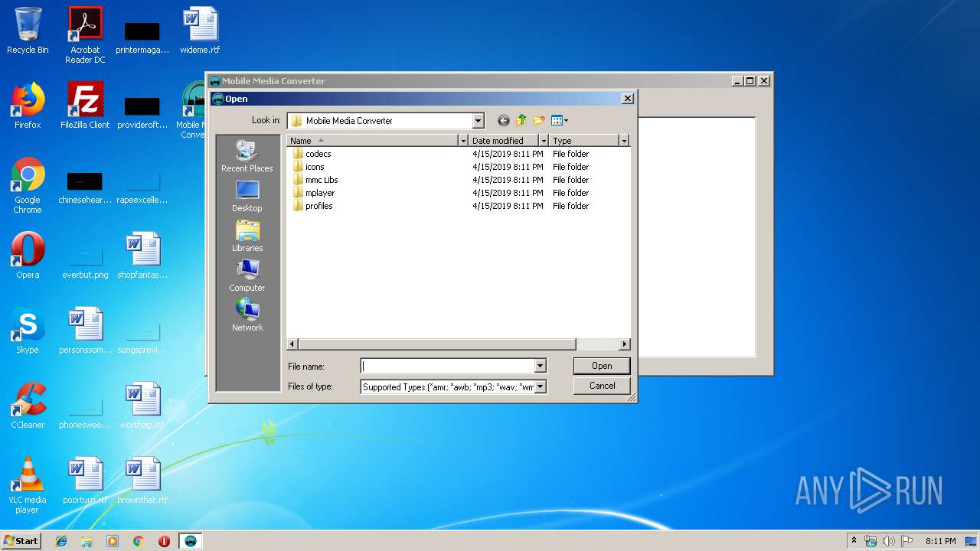This screenshot has height=551, width=980.
Task: Select shopfantas document on desktop
Action: [x=142, y=256]
